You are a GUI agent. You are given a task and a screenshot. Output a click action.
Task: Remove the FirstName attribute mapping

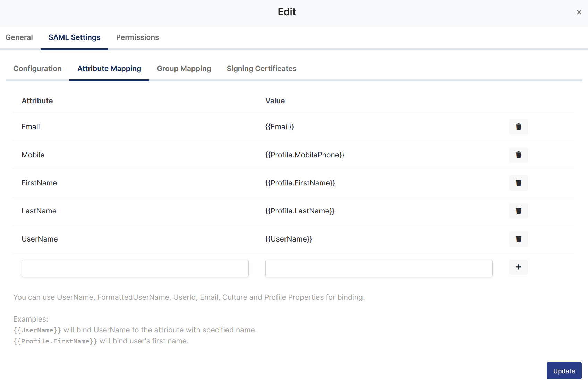tap(518, 183)
